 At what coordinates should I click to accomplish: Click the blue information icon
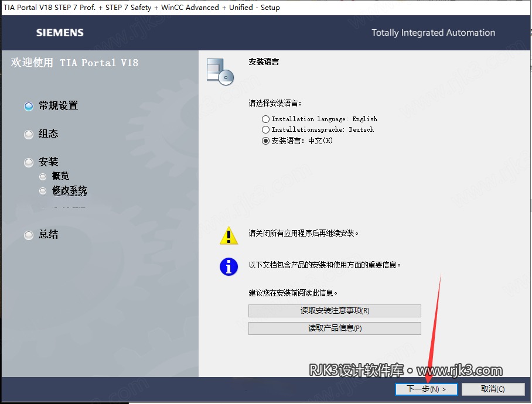point(229,267)
